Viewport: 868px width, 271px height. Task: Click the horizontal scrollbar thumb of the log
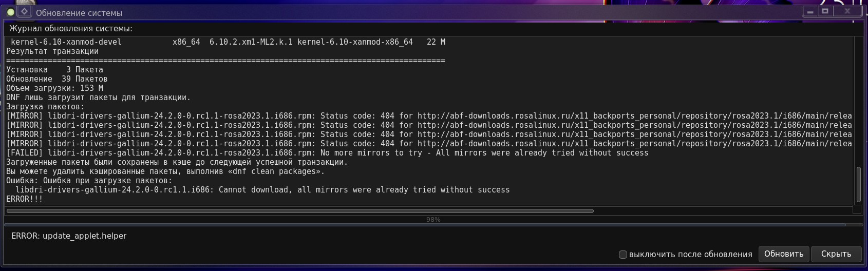[300, 211]
